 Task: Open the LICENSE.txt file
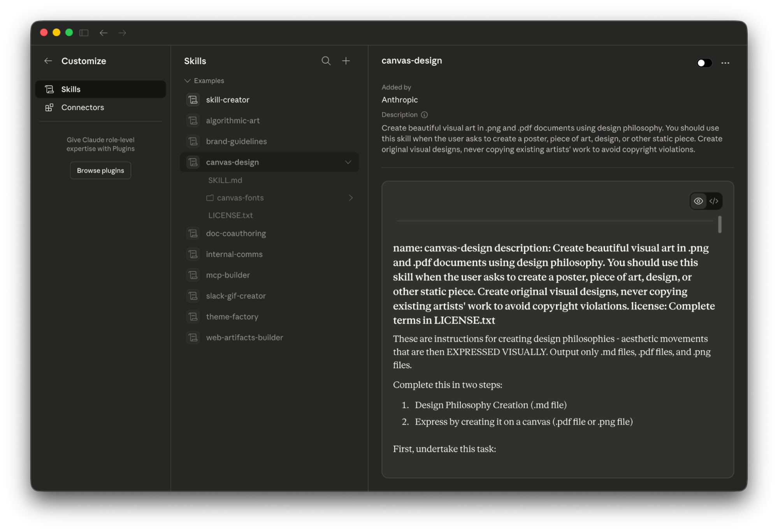(x=230, y=215)
